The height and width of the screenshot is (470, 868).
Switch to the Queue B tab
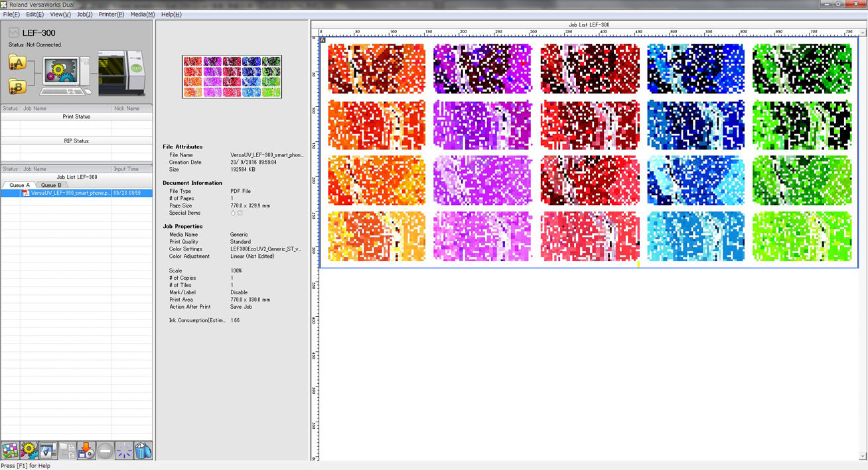51,185
